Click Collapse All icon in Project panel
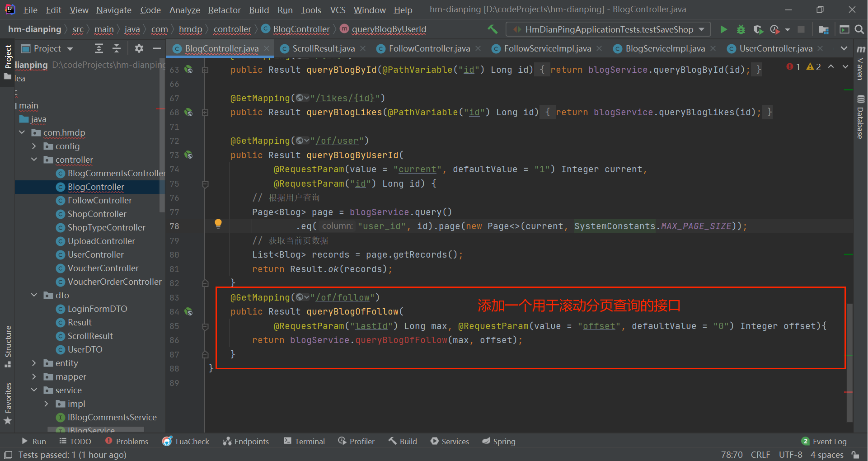The height and width of the screenshot is (461, 868). coord(117,48)
